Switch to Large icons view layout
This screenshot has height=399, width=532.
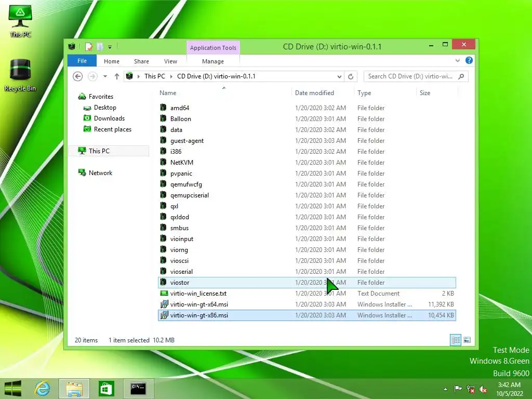pyautogui.click(x=467, y=340)
